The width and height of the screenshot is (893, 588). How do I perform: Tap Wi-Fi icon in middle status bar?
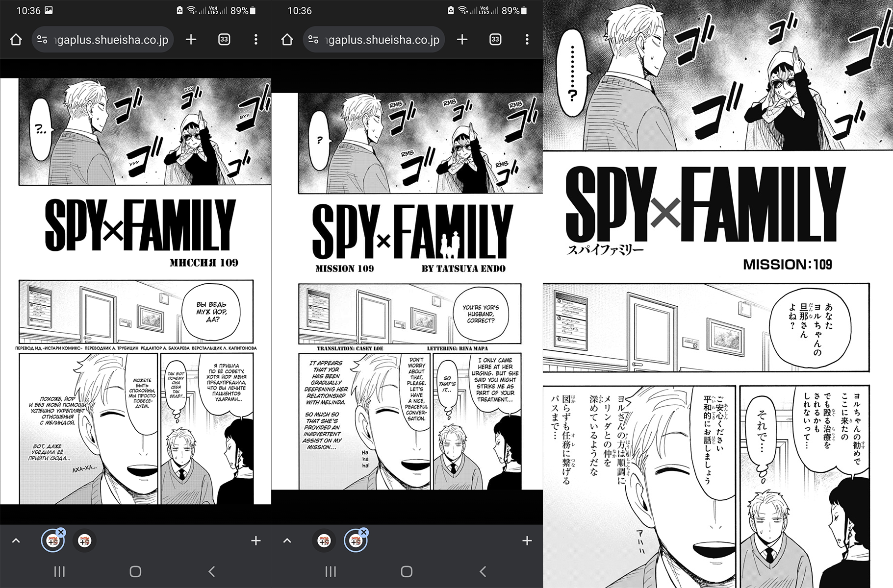462,10
